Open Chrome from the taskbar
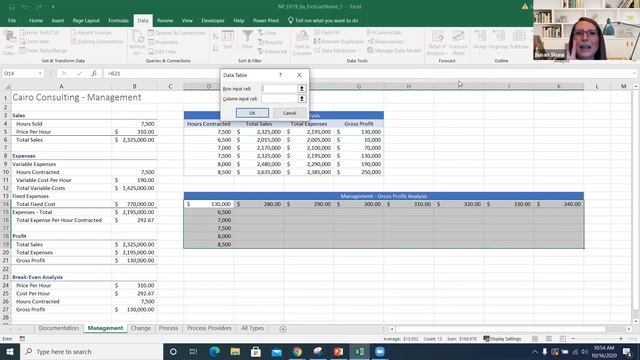640x360 pixels. click(x=297, y=352)
